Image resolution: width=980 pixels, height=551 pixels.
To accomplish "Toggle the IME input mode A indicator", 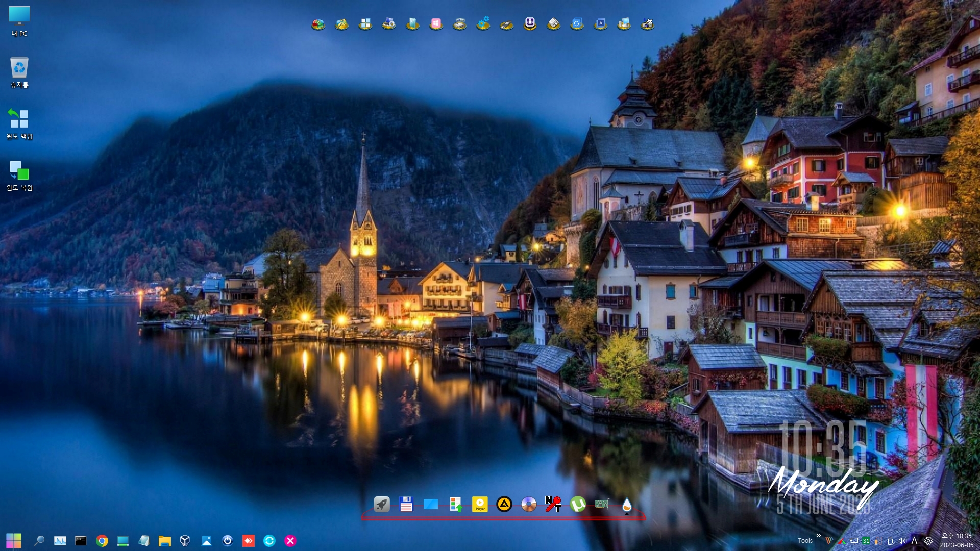I will (x=915, y=541).
